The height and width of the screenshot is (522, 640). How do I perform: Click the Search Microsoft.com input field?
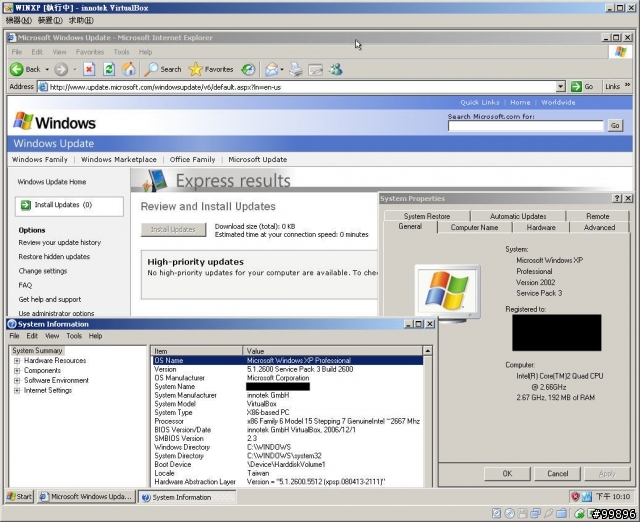click(x=525, y=126)
